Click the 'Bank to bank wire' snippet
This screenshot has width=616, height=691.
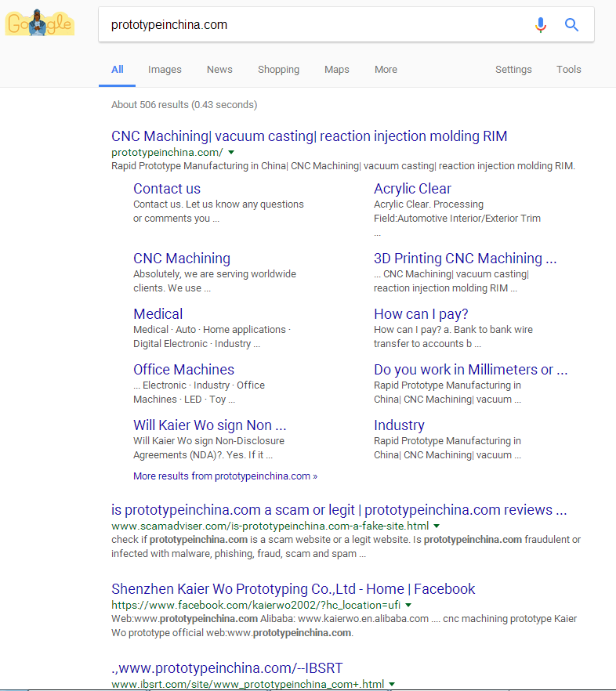point(453,337)
